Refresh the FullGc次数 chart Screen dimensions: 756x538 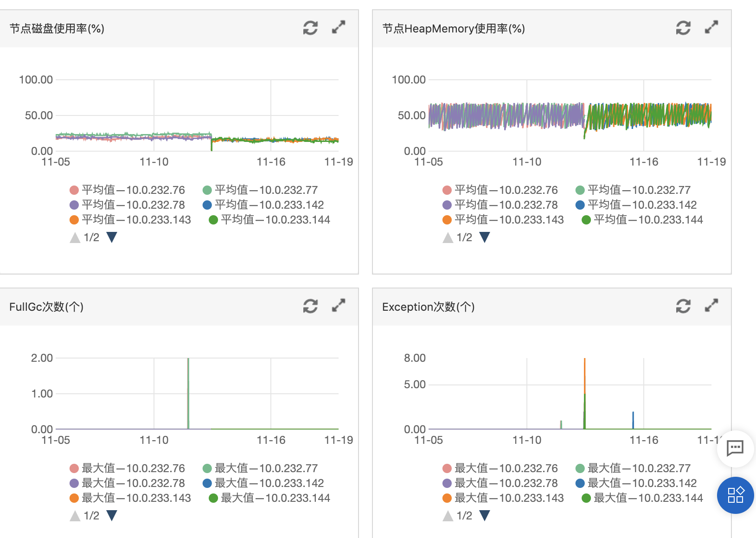point(310,306)
